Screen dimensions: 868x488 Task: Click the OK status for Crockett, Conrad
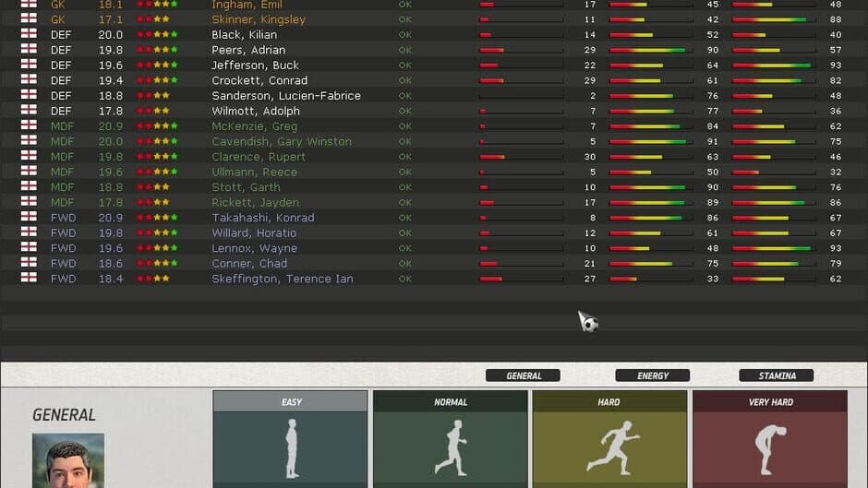tap(404, 80)
